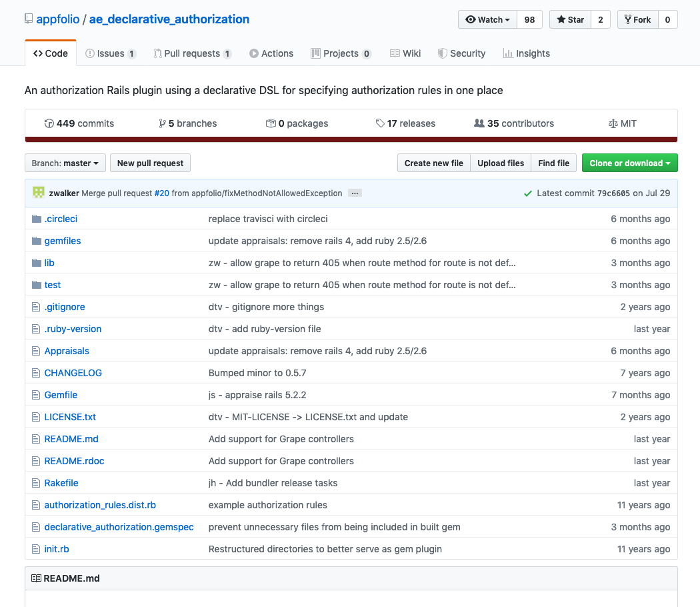Image resolution: width=700 pixels, height=607 pixels.
Task: View the 5 branches
Action: [x=188, y=123]
